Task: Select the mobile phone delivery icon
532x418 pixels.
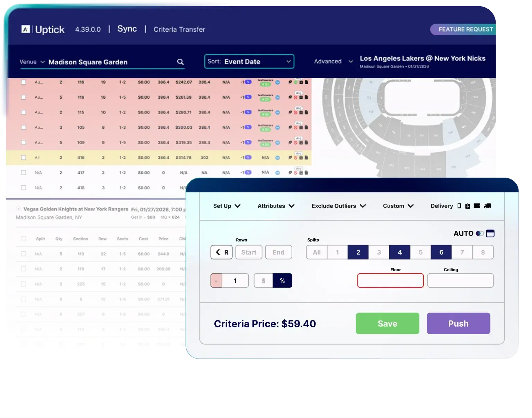Action: [459, 206]
